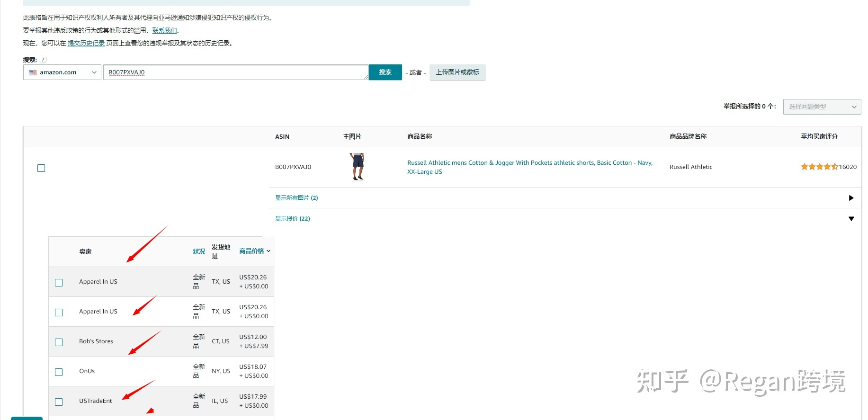Click the search help question mark icon
Viewport: 868px width, 420px height.
(44, 60)
